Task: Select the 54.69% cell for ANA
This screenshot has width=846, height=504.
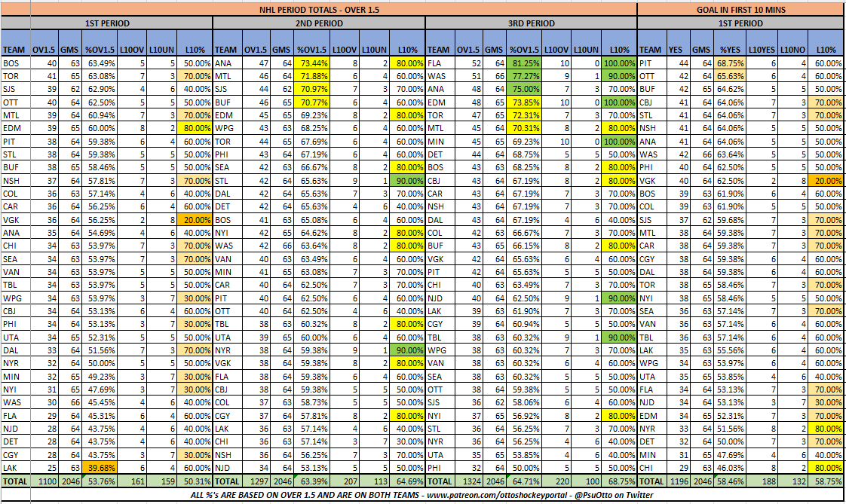Action: coord(100,232)
